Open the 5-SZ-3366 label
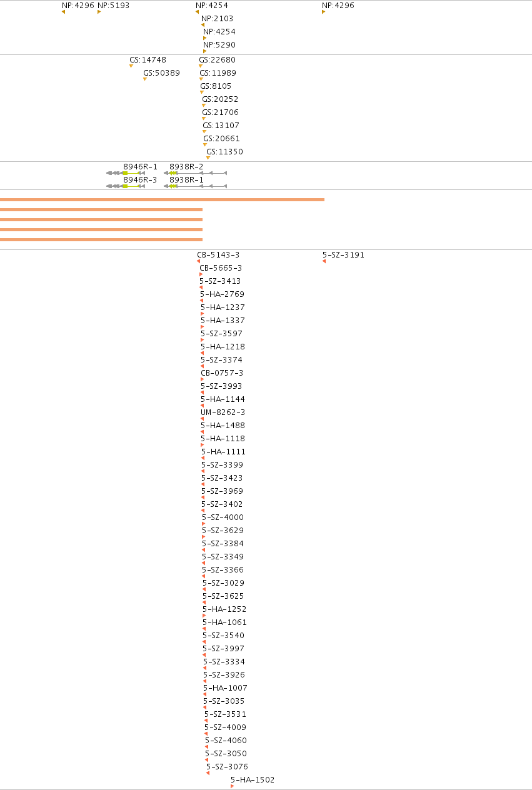Screen dimensions: 532x790 223,569
